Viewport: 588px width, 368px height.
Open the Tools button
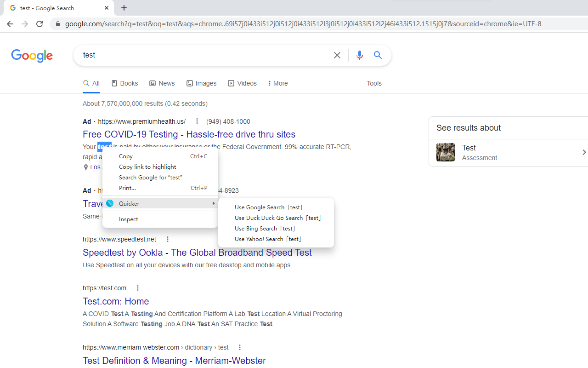point(374,83)
